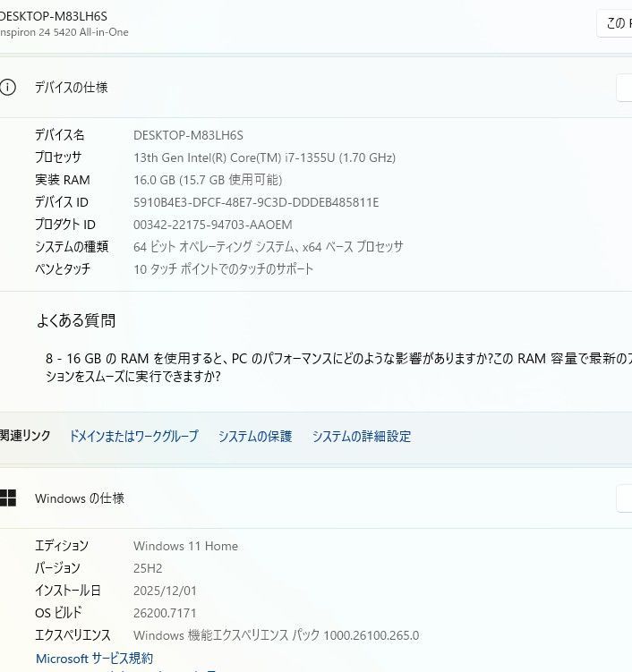
Task: Click the 実装 RAM label
Action: click(x=63, y=180)
